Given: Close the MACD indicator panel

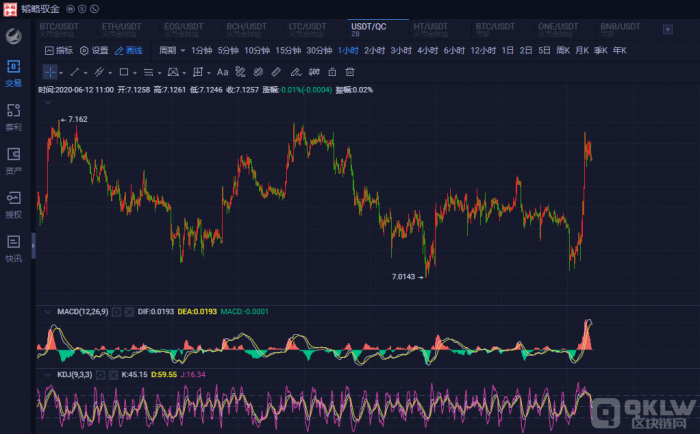Looking at the screenshot, I should [129, 312].
